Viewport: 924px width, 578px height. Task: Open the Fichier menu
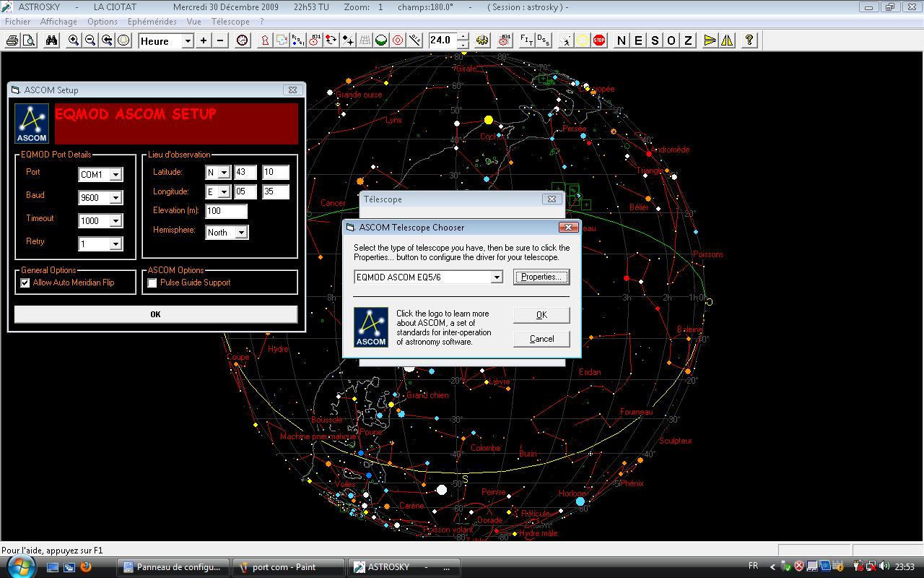[18, 22]
